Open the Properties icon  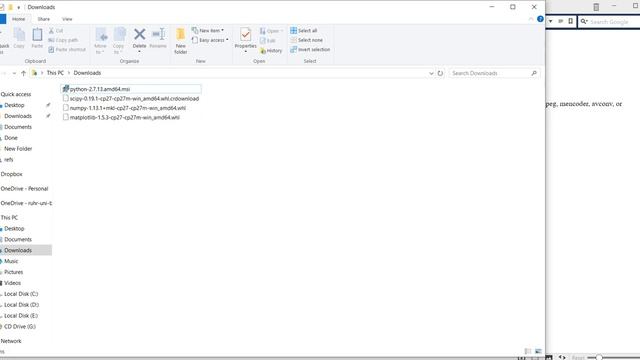245,34
